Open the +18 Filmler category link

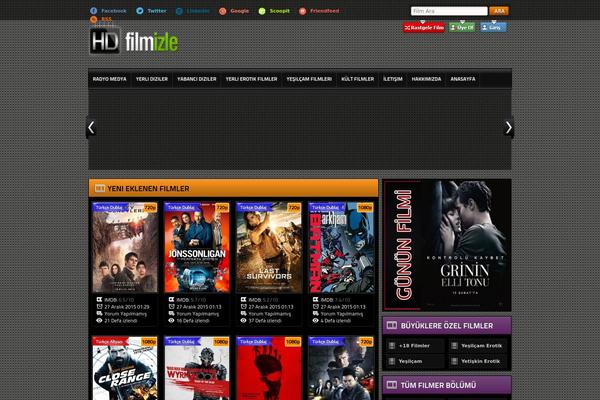(x=415, y=346)
